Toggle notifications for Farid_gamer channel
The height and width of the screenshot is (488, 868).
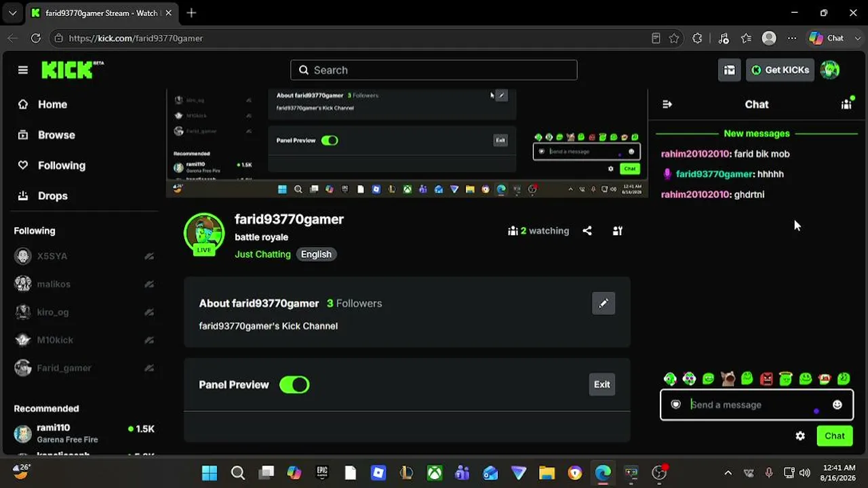[x=149, y=368]
